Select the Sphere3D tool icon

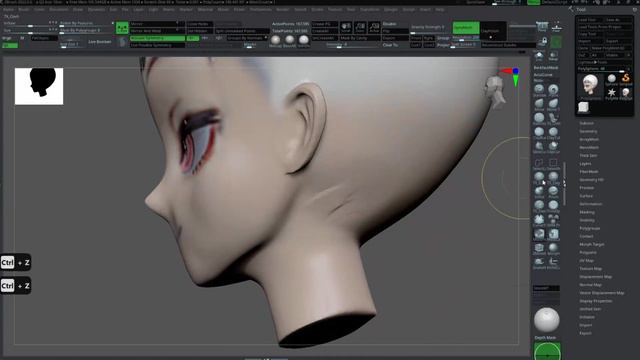tap(611, 79)
